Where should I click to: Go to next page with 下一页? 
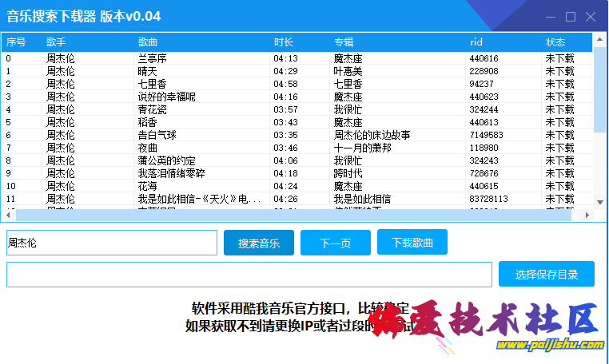[x=335, y=243]
